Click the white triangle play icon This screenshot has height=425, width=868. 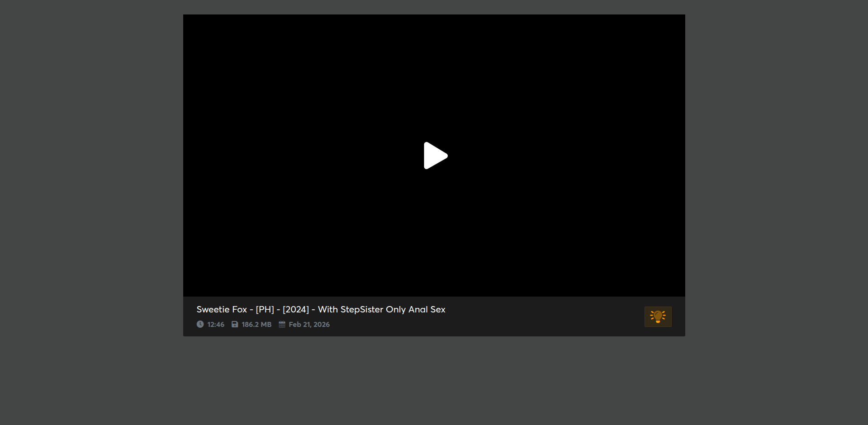coord(435,156)
